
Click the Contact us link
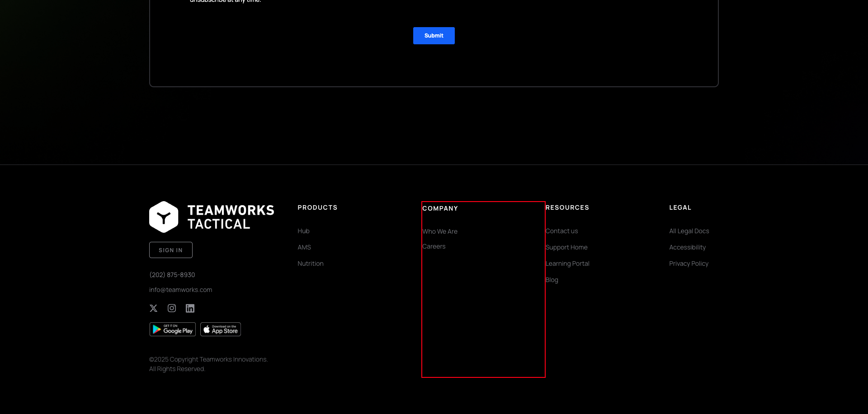(x=561, y=231)
